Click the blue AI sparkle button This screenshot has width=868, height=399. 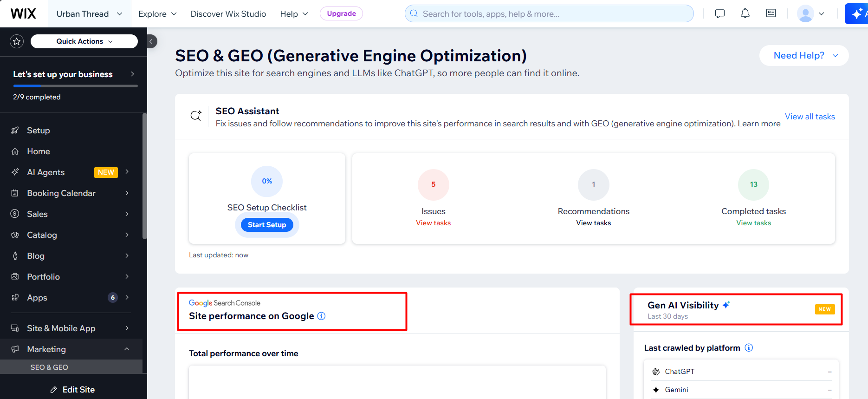(x=857, y=13)
